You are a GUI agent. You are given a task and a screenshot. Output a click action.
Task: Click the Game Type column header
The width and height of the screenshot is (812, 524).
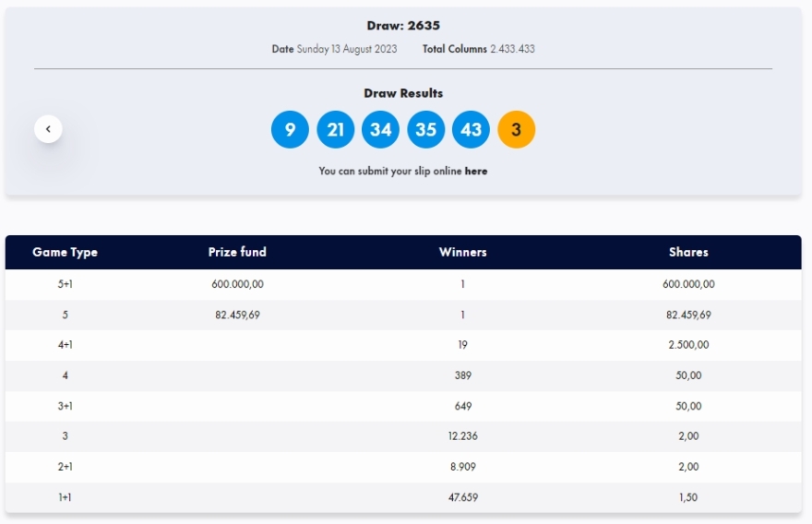click(65, 252)
